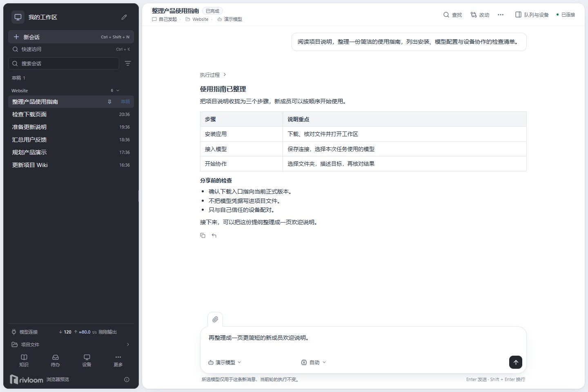Expand the 项目文件 row
Image resolution: width=588 pixels, height=392 pixels.
pyautogui.click(x=71, y=345)
